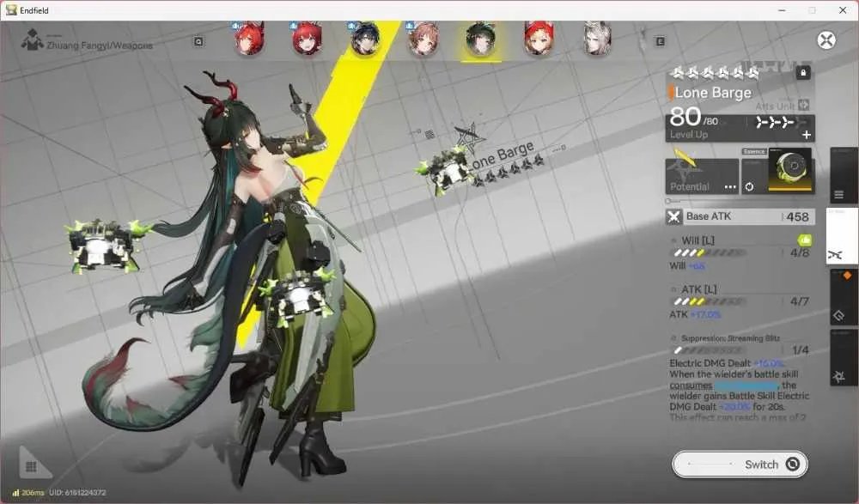The image size is (859, 504).
Task: Toggle the weapon lock icon
Action: 803,72
